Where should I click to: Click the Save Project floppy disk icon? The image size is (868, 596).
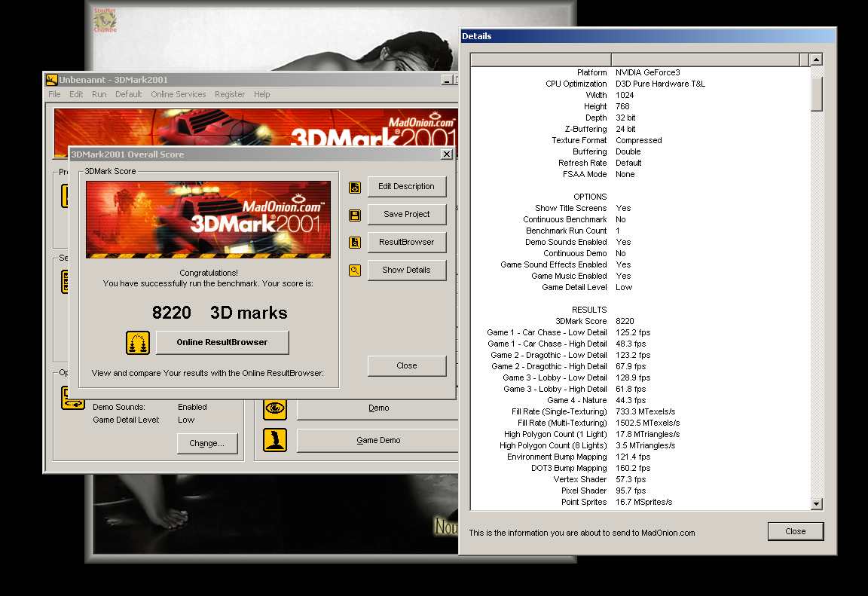click(x=355, y=215)
